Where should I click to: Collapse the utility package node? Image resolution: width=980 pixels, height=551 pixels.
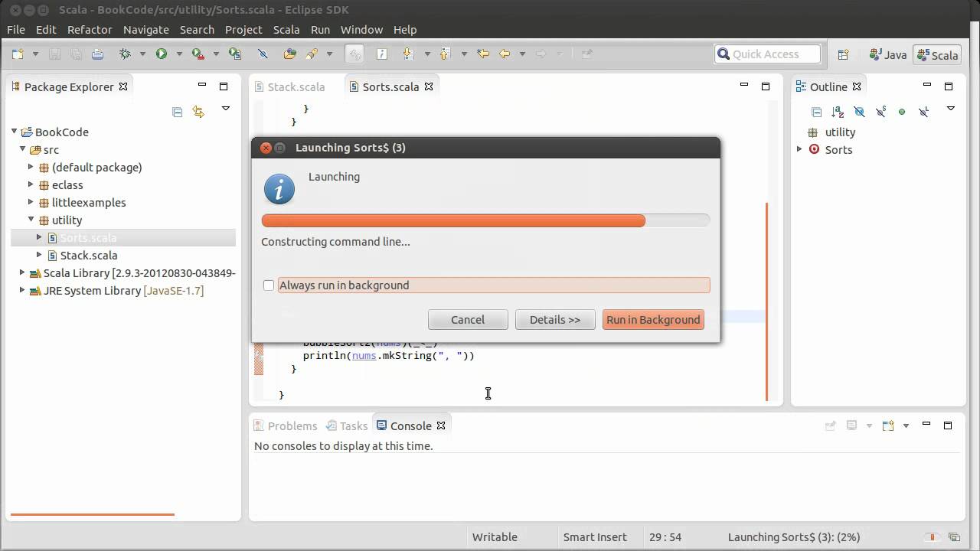click(31, 220)
